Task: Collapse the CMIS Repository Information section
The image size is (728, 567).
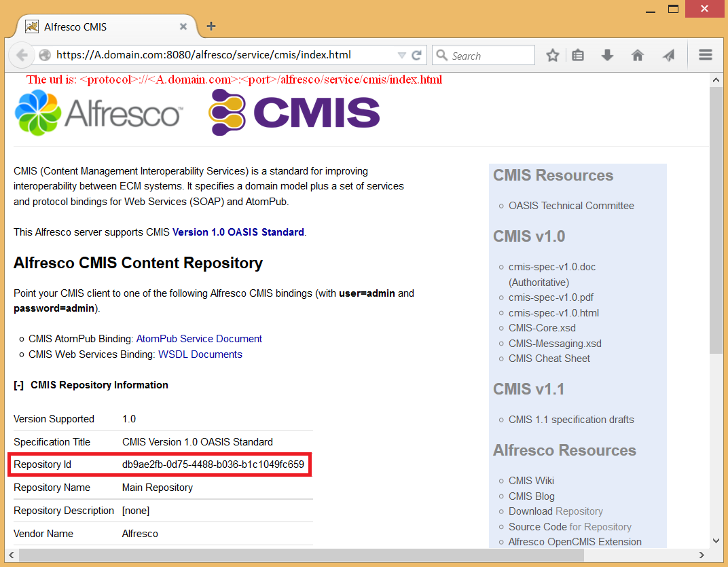Action: point(18,386)
